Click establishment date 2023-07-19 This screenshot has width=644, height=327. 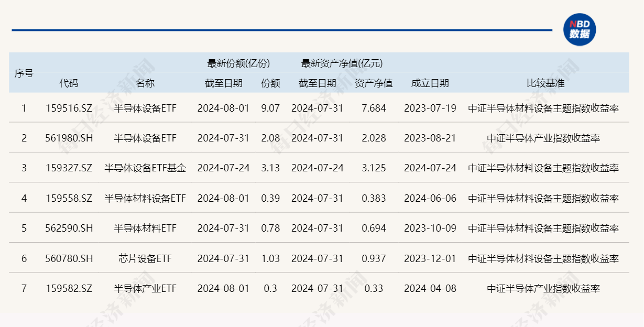point(430,108)
